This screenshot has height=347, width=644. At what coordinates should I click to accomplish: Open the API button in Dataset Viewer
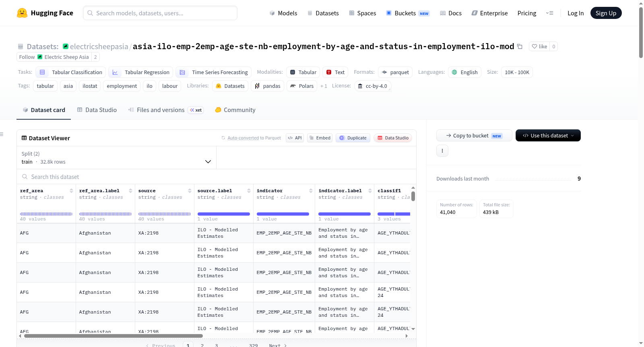[x=295, y=138]
